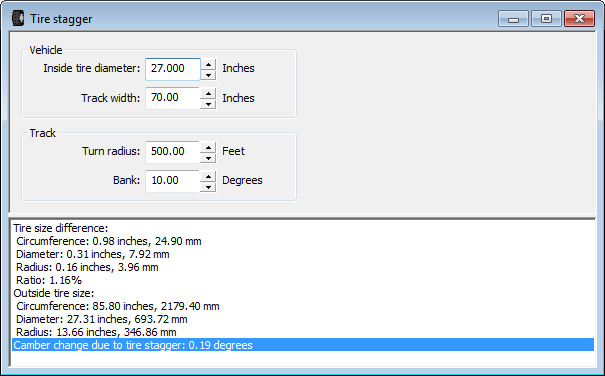Decrease Turn radius with down arrow
This screenshot has height=376, width=605.
pos(208,158)
